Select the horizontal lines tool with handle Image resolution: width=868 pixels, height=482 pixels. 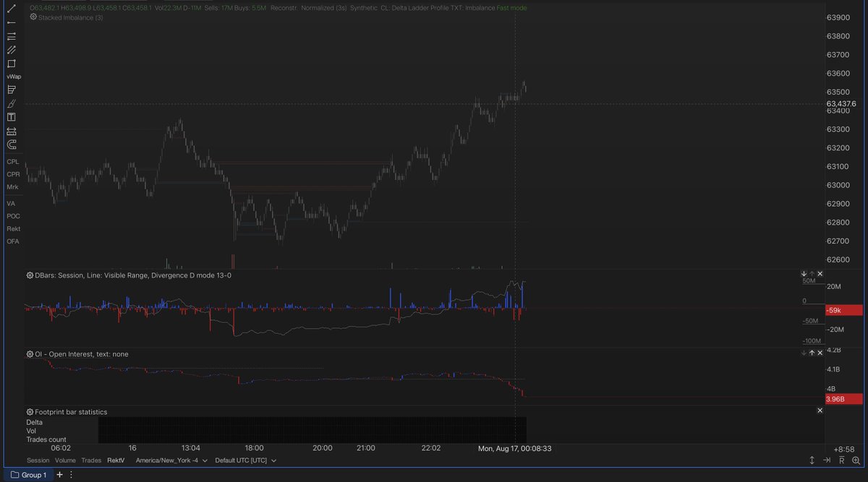(12, 36)
